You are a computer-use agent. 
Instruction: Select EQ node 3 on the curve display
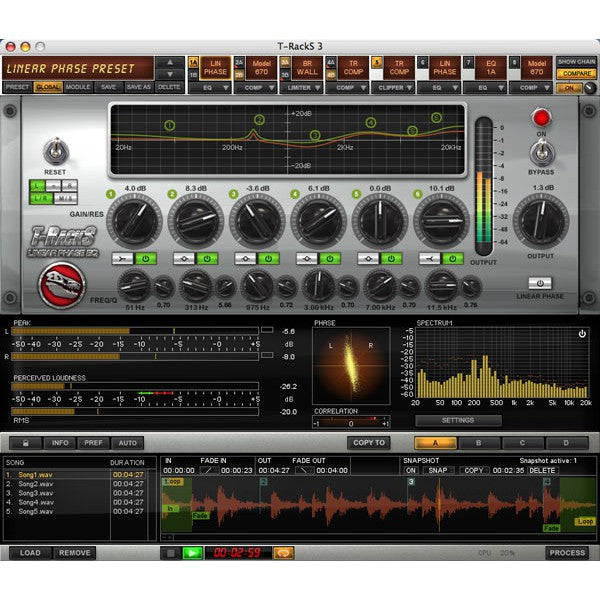(315, 135)
